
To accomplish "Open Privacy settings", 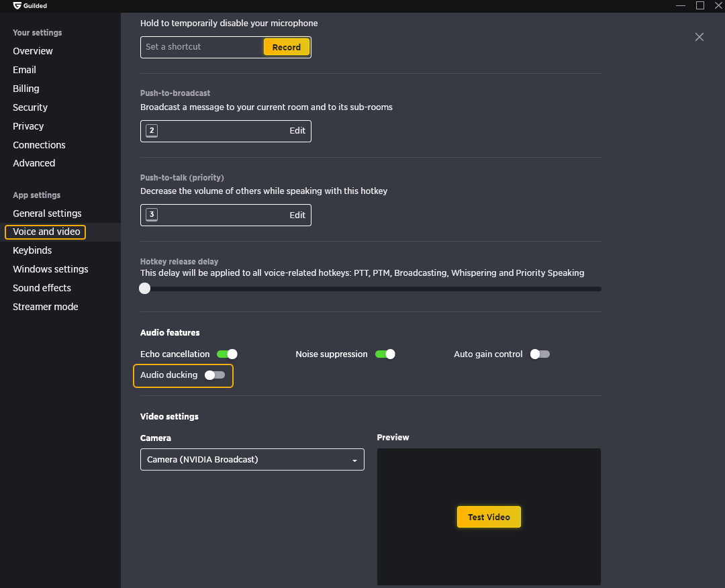I will [28, 126].
